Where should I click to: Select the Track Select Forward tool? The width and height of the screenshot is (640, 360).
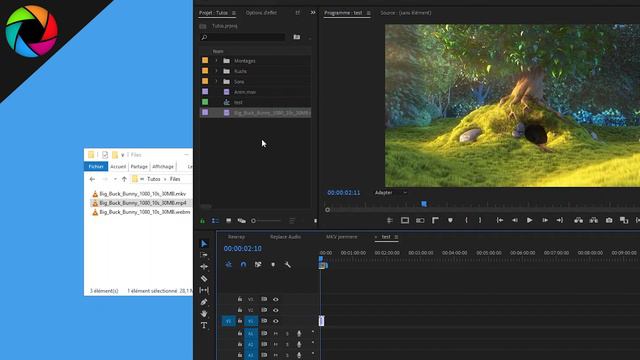coord(204,255)
